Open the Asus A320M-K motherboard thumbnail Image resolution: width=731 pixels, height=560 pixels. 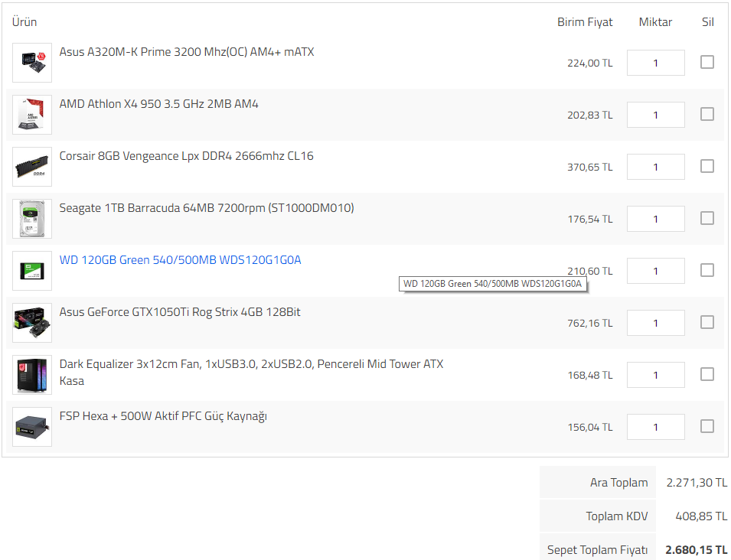(32, 63)
